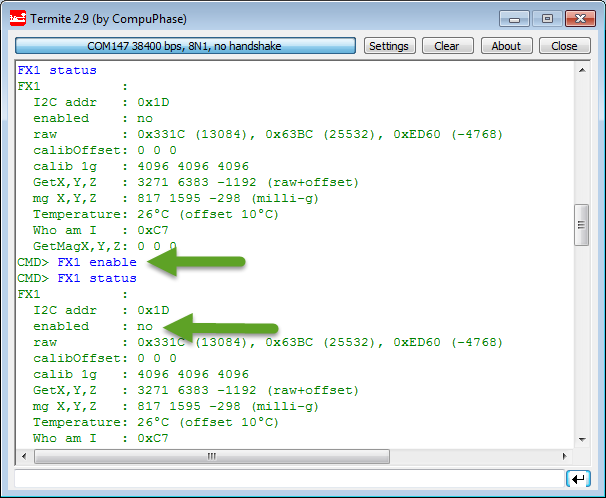Click the horizontal scrollbar thumb
606x498 pixels.
click(210, 456)
